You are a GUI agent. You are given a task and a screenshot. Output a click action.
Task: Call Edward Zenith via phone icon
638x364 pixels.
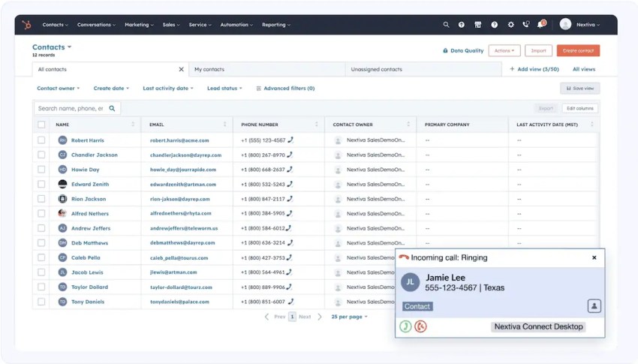[290, 184]
